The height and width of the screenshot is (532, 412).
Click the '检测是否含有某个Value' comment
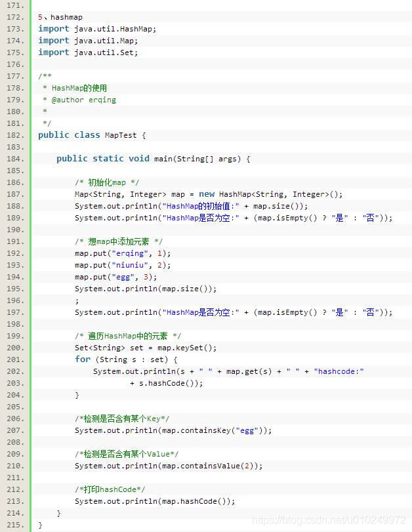click(127, 455)
